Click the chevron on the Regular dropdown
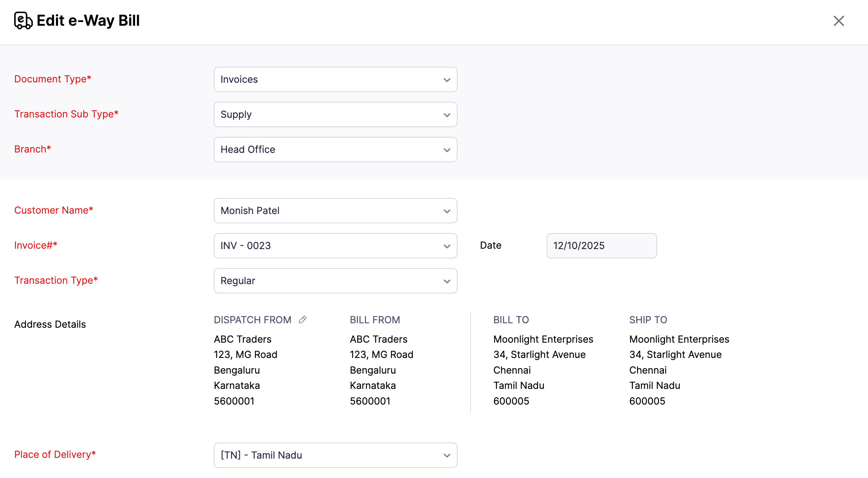868x478 pixels. 447,281
